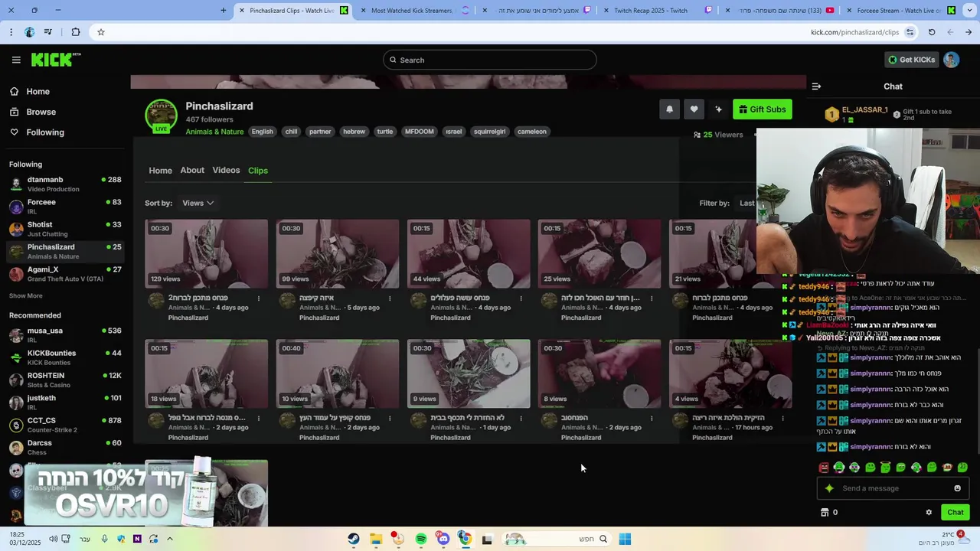Insert the red angry face emote
980x551 pixels.
(824, 468)
